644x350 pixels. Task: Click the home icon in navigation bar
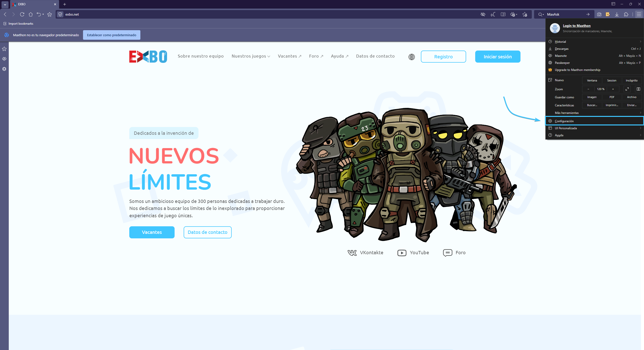click(x=31, y=14)
